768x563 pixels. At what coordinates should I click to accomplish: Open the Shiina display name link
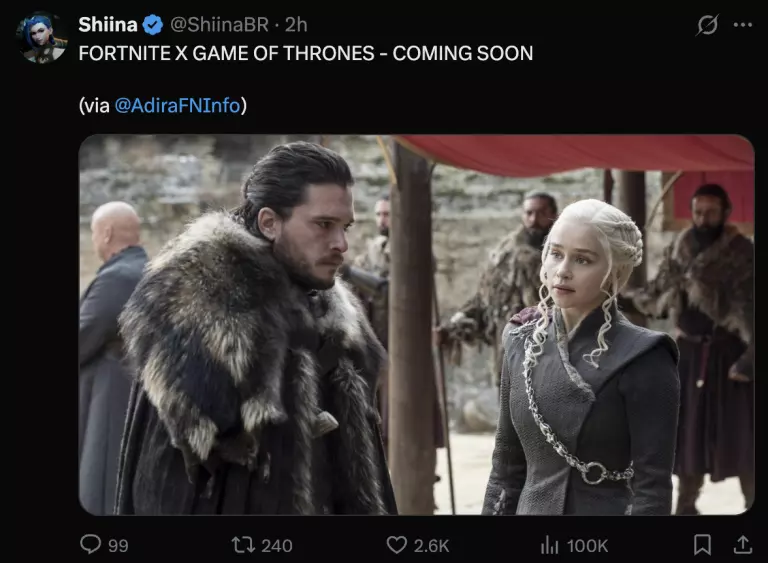tap(108, 24)
